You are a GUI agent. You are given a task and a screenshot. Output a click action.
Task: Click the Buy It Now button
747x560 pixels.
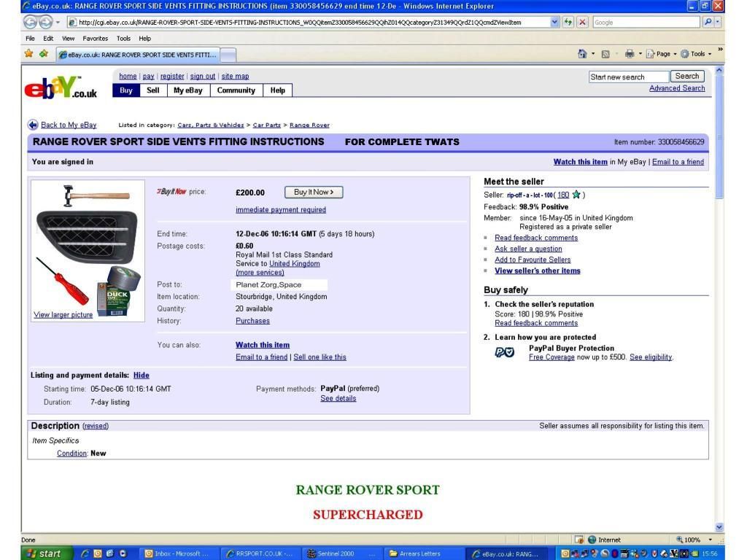pyautogui.click(x=314, y=192)
